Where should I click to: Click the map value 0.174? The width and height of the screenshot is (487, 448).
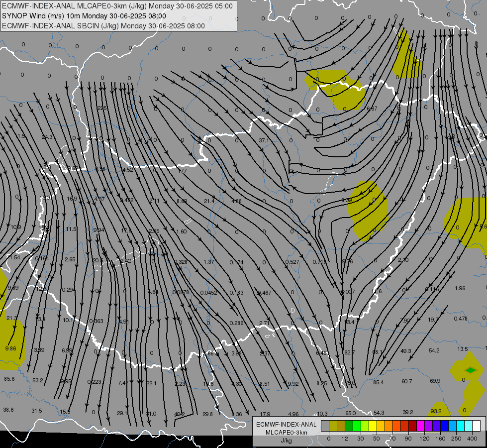point(236,262)
